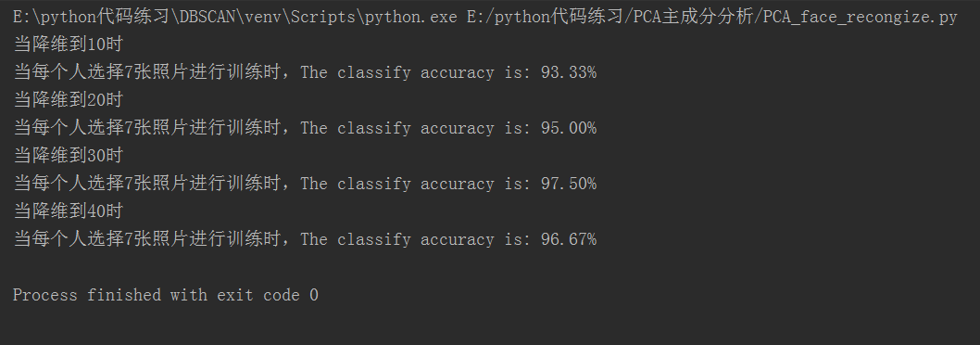The image size is (980, 345).
Task: Select the "当降维到10时" output line
Action: click(69, 45)
